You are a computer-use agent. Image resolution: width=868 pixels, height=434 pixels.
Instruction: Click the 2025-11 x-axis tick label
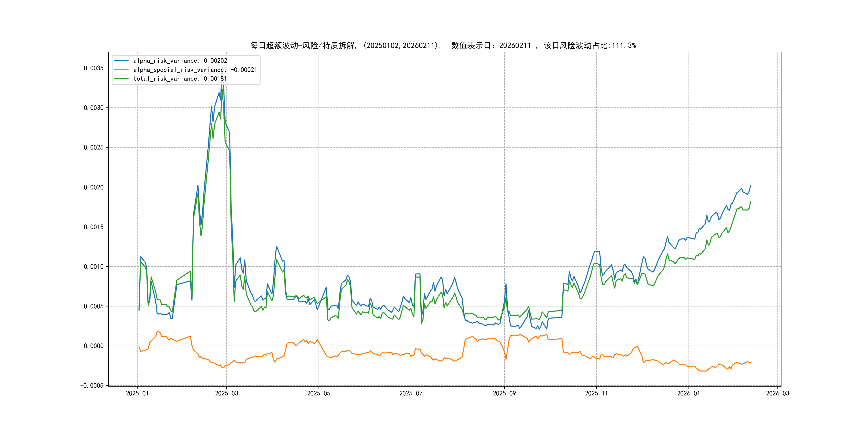(x=596, y=393)
